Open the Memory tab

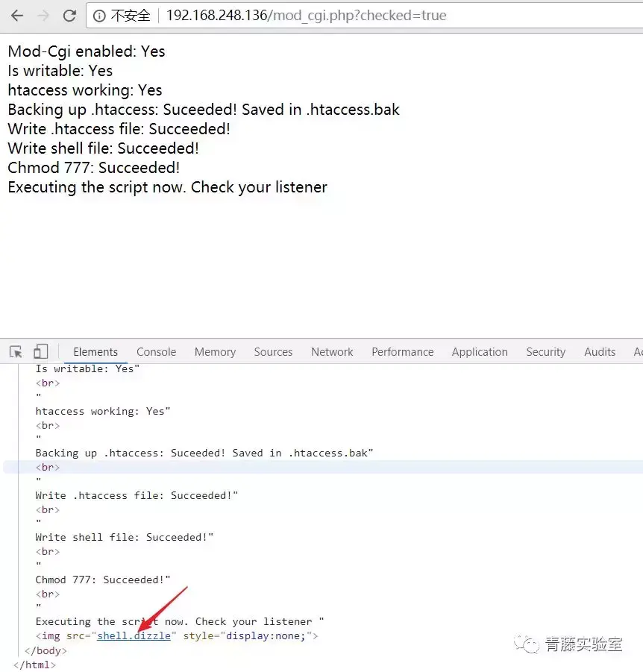(x=215, y=352)
